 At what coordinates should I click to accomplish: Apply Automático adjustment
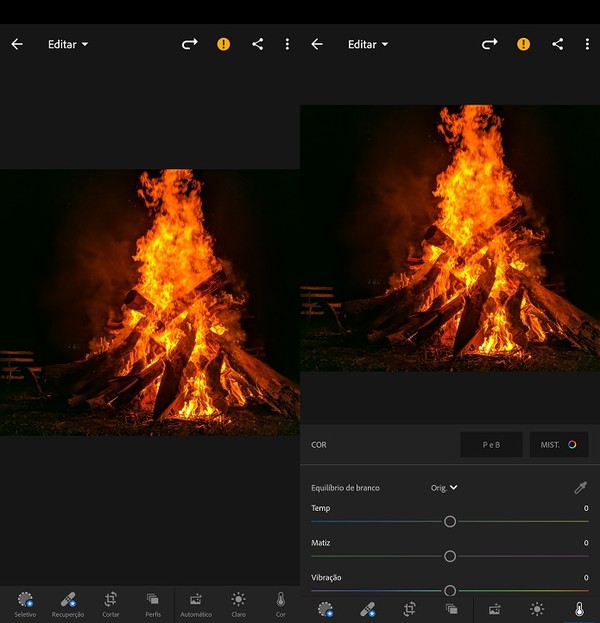pyautogui.click(x=196, y=605)
